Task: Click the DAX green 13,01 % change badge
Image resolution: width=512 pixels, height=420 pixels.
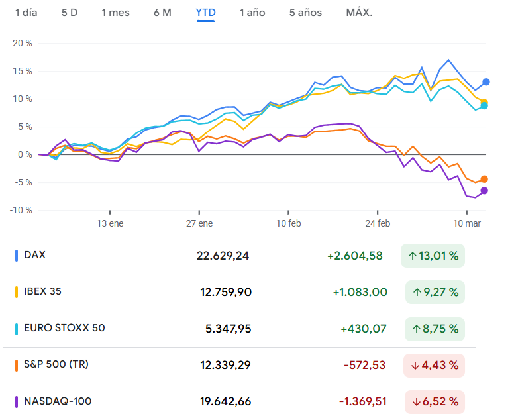Action: (x=433, y=256)
